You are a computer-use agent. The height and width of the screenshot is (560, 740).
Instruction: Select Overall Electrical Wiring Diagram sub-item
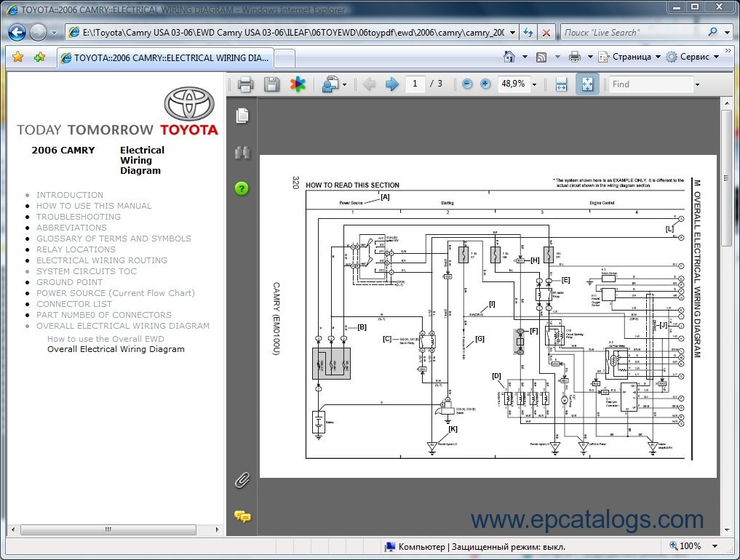click(x=116, y=349)
